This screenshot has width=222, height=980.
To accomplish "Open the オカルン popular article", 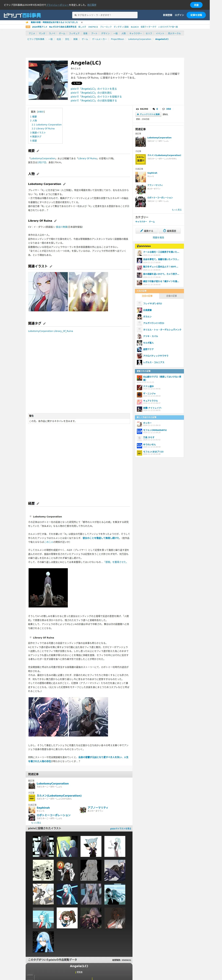I will pyautogui.click(x=147, y=317).
